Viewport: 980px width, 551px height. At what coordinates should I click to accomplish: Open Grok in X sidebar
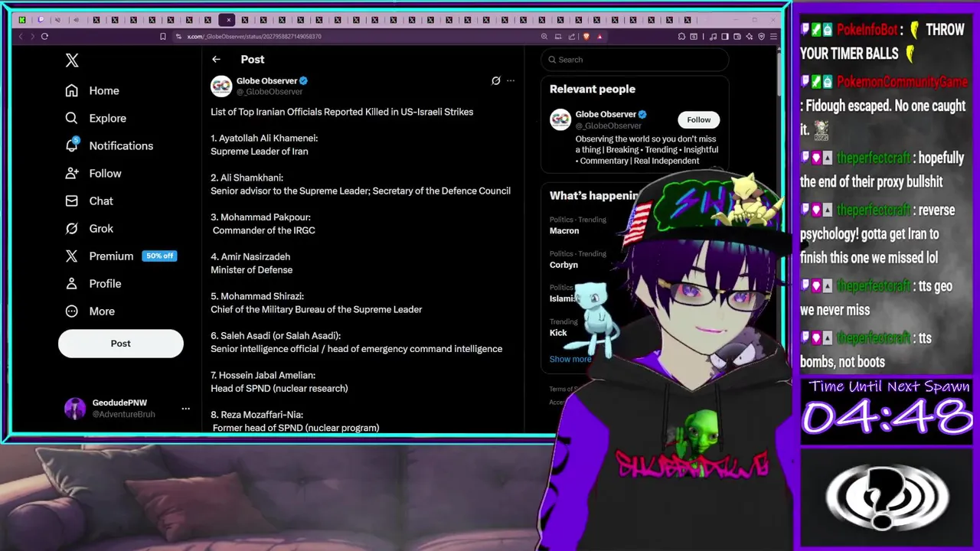pos(89,228)
